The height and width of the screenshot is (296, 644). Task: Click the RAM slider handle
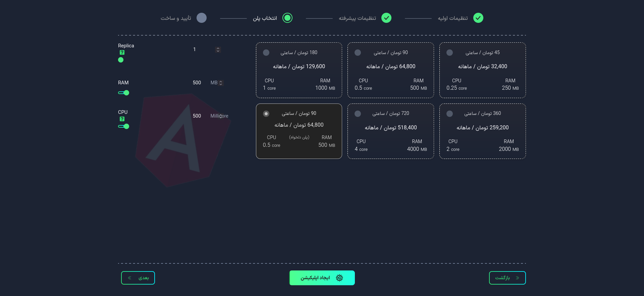tap(126, 93)
